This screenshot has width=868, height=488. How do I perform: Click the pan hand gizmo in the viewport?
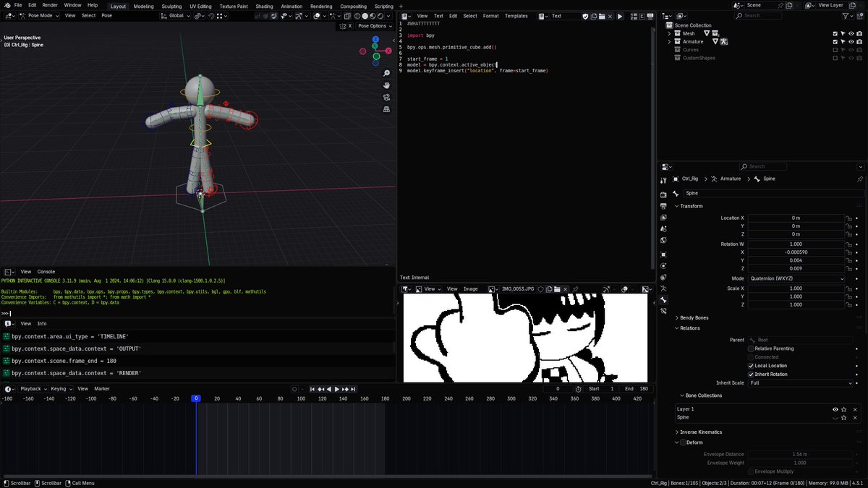[x=387, y=85]
